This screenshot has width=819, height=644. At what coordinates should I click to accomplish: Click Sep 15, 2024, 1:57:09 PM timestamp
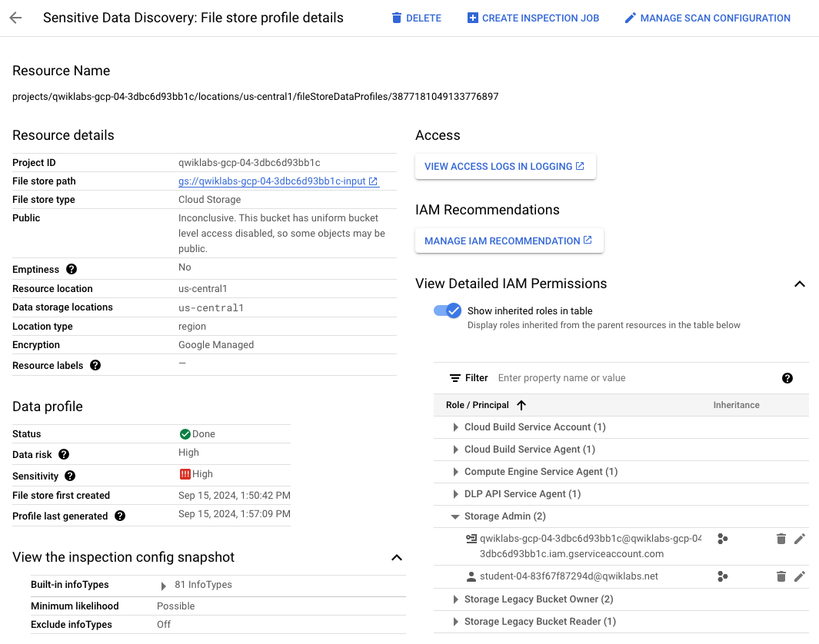pyautogui.click(x=234, y=514)
